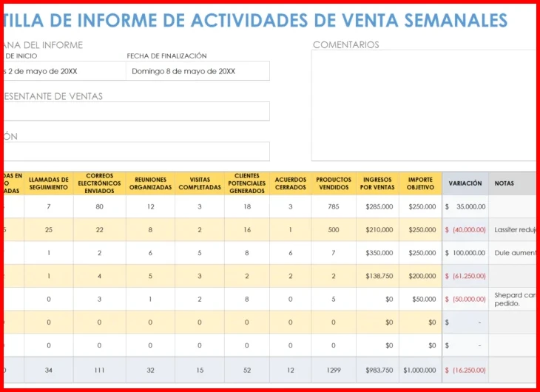This screenshot has width=540, height=392.
Task: Click the total of 52 potential clients
Action: (247, 371)
